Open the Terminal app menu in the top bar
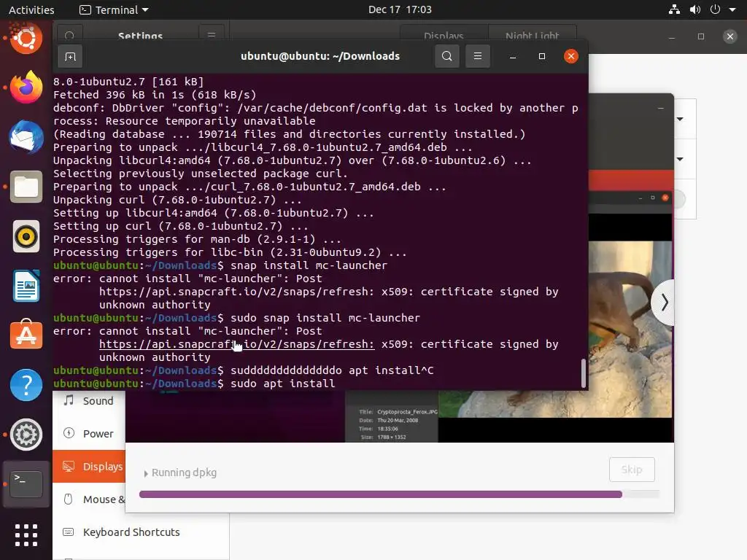 [114, 9]
